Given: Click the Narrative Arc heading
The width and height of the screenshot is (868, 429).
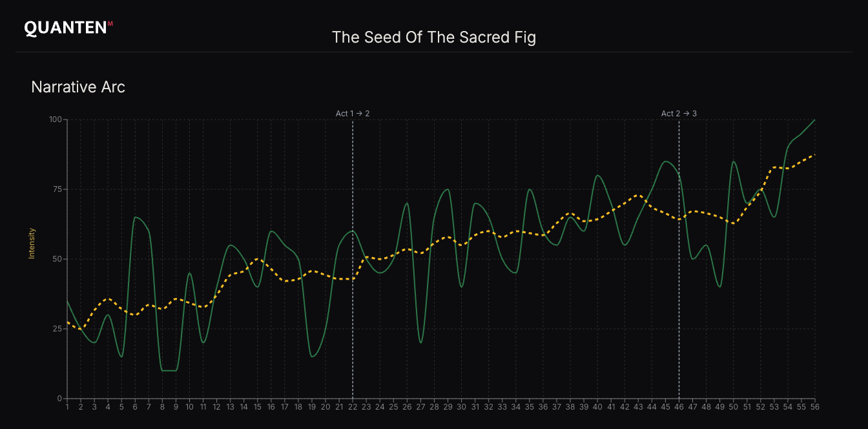Looking at the screenshot, I should [78, 87].
